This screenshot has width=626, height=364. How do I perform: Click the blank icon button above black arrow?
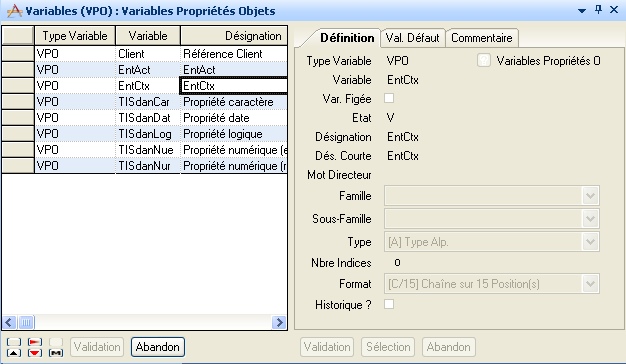pyautogui.click(x=14, y=342)
